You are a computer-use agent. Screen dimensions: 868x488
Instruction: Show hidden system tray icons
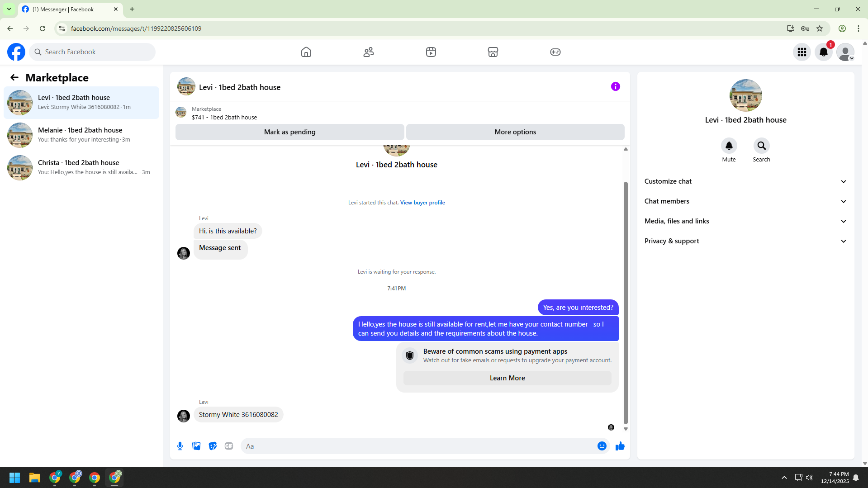tap(784, 478)
